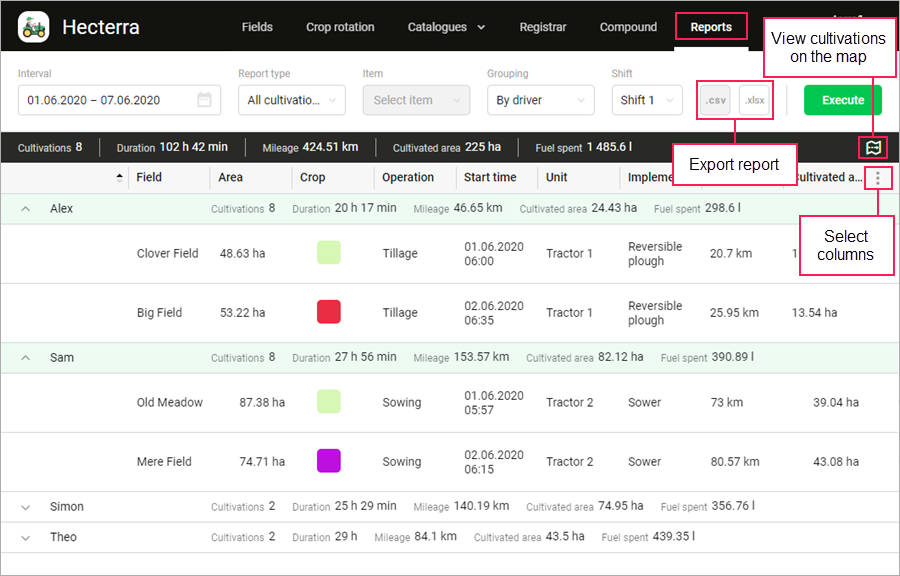This screenshot has height=576, width=900.
Task: Open the Shift 1 dropdown
Action: click(646, 100)
